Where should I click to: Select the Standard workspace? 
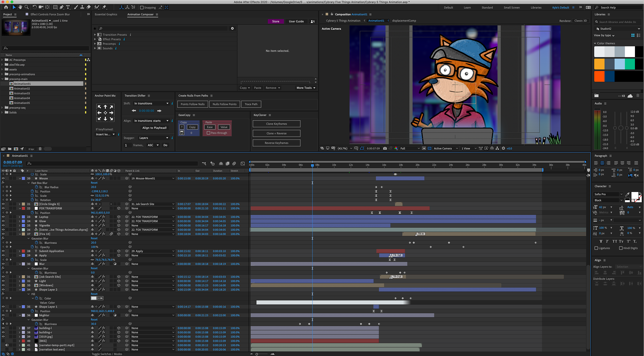coord(487,7)
